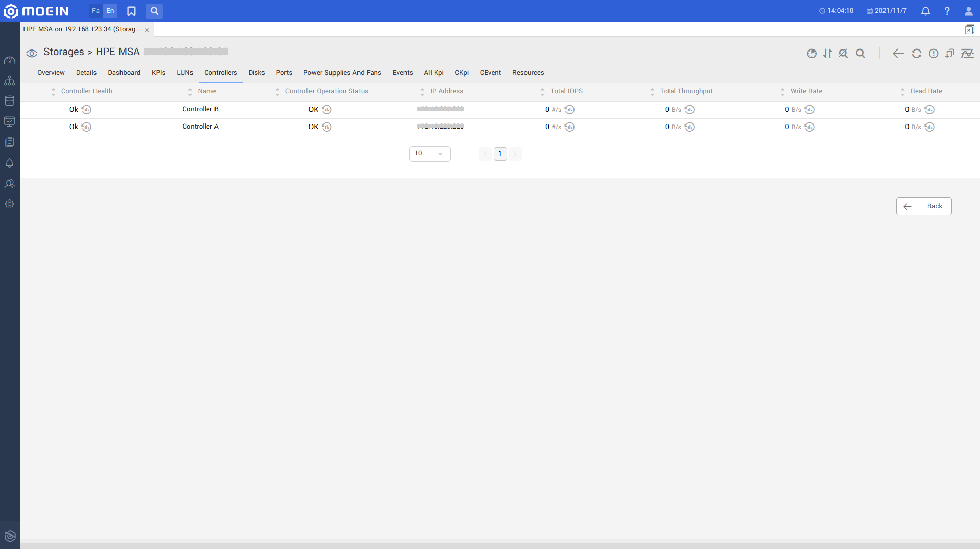Click the Back button
The height and width of the screenshot is (549, 980).
[924, 206]
